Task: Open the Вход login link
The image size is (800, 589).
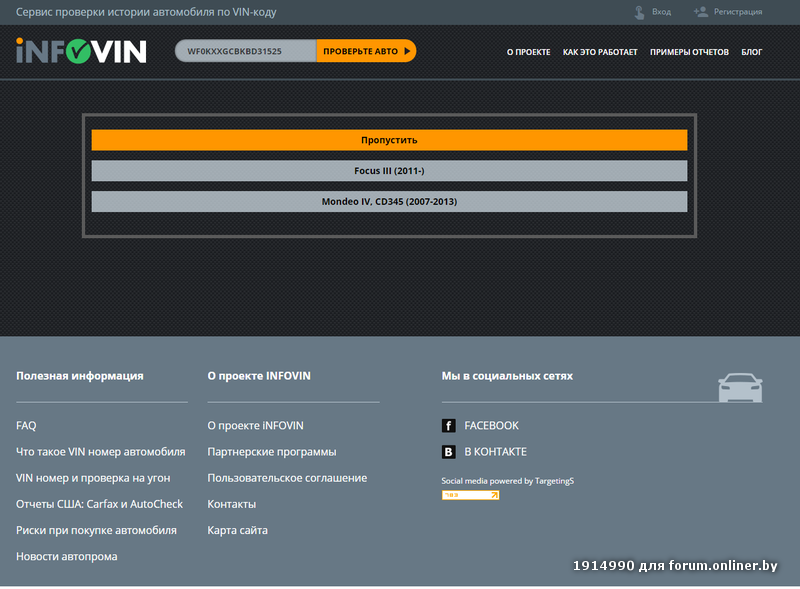Action: coord(661,12)
